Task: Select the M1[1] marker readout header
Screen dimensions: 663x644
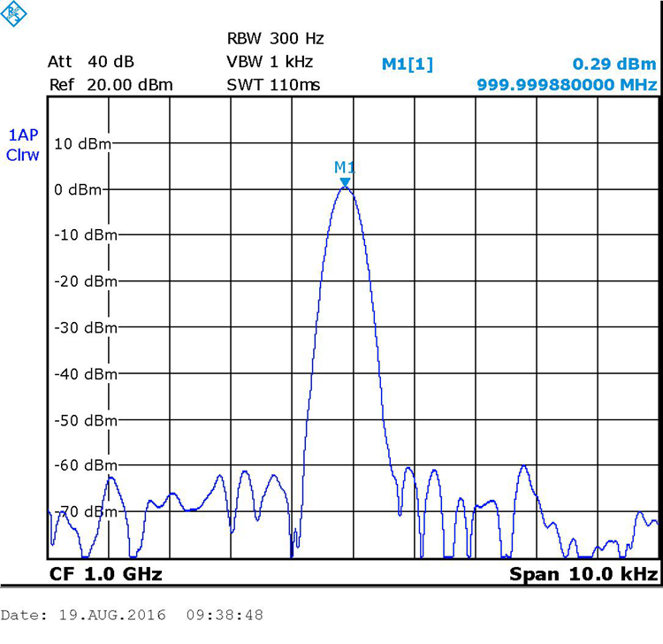Action: tap(407, 63)
